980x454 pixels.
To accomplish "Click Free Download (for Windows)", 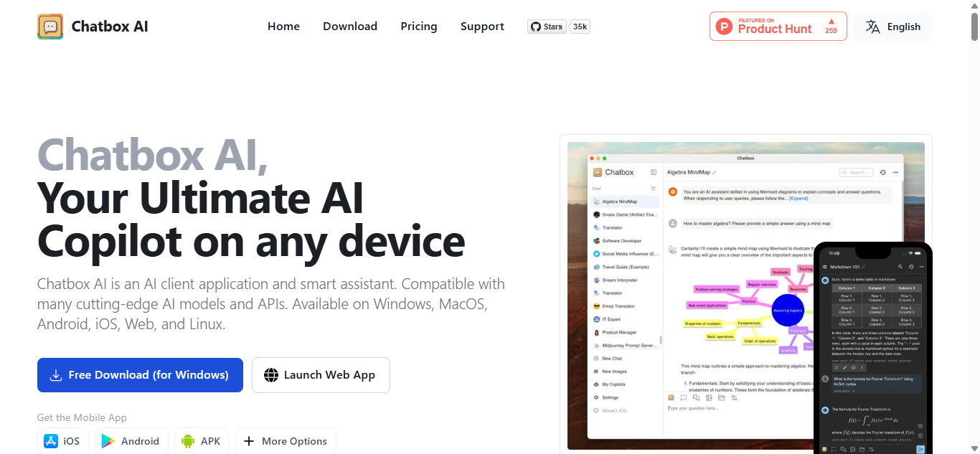I will point(140,375).
